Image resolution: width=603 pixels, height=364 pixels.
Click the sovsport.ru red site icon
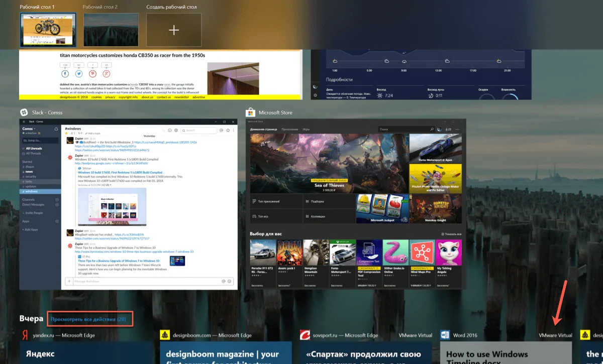pos(304,335)
